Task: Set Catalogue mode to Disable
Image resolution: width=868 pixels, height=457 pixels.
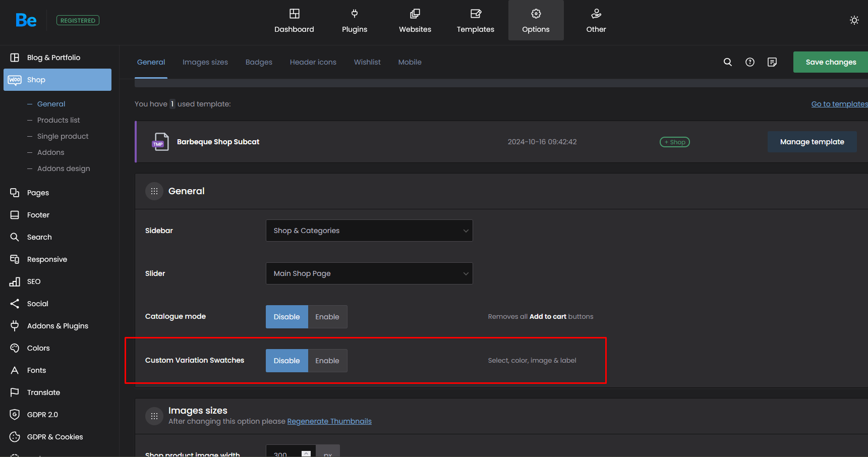Action: (x=286, y=317)
